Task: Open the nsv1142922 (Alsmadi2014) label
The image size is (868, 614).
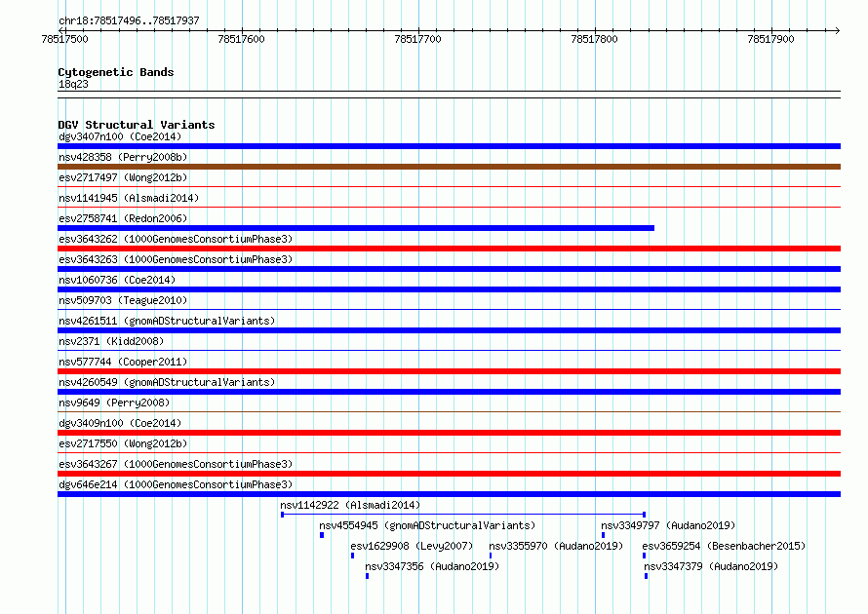Action: (x=350, y=505)
